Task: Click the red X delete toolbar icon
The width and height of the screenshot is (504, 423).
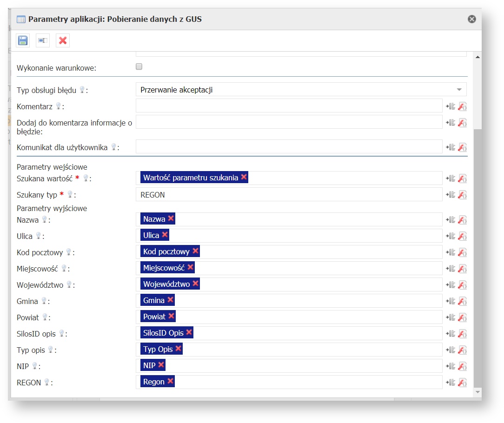Action: 63,40
